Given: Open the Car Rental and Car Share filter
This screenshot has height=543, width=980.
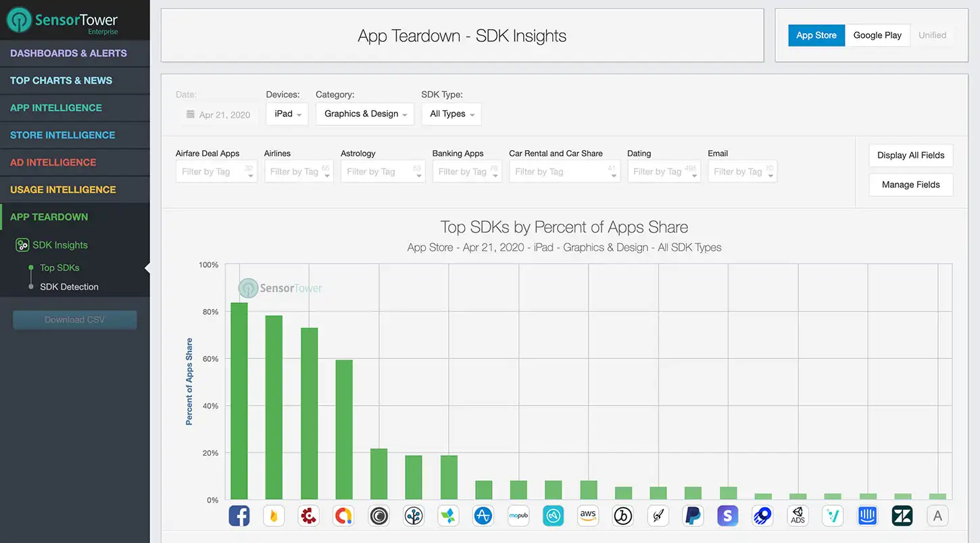Looking at the screenshot, I should coord(565,172).
